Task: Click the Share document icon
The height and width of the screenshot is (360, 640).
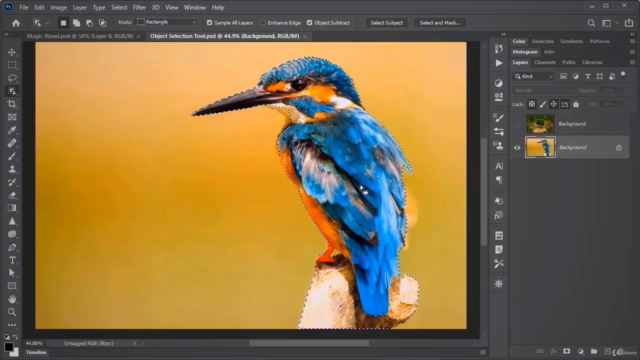Action: pyautogui.click(x=629, y=23)
